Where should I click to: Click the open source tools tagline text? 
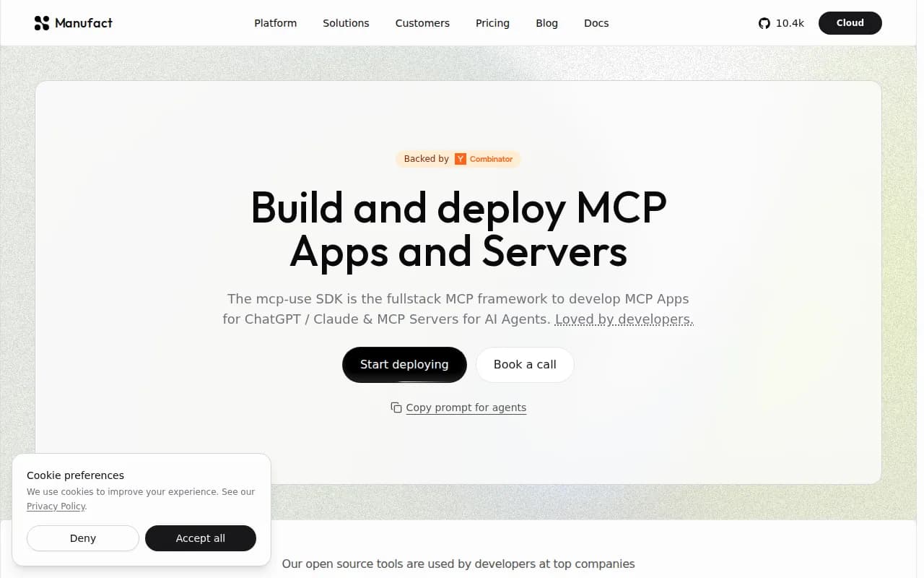tap(458, 564)
